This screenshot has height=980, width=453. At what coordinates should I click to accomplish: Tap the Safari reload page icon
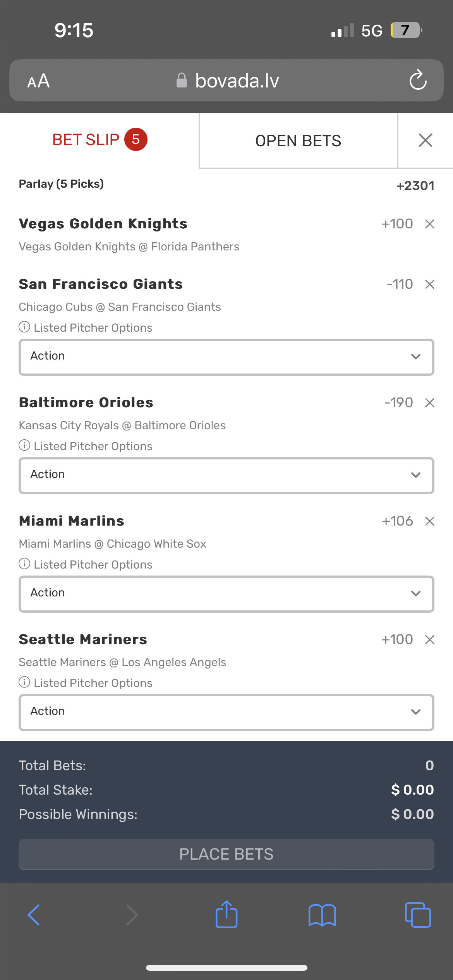click(418, 80)
